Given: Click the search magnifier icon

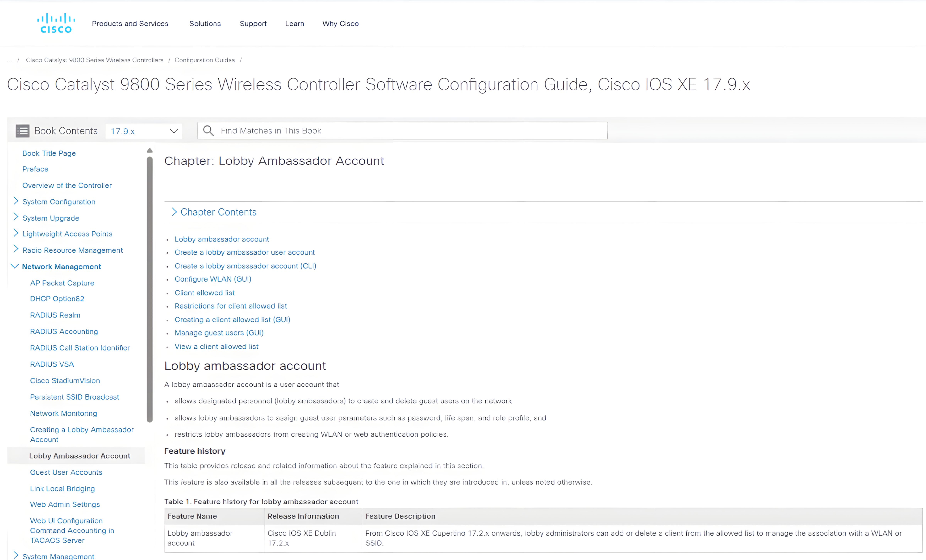Looking at the screenshot, I should (x=208, y=131).
